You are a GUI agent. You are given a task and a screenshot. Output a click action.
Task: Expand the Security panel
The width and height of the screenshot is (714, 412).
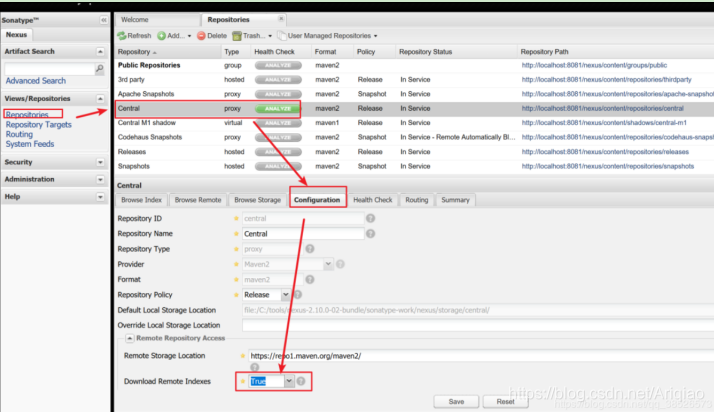click(100, 163)
